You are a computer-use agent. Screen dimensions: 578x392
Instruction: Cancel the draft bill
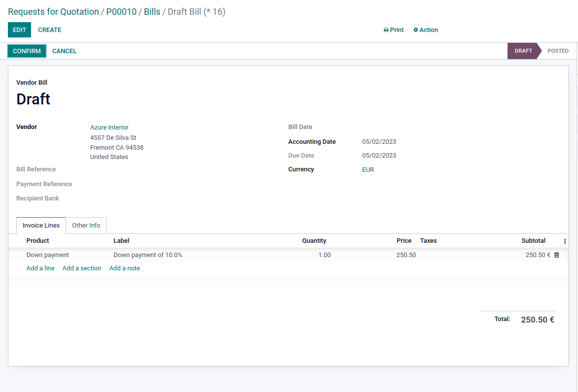[64, 51]
